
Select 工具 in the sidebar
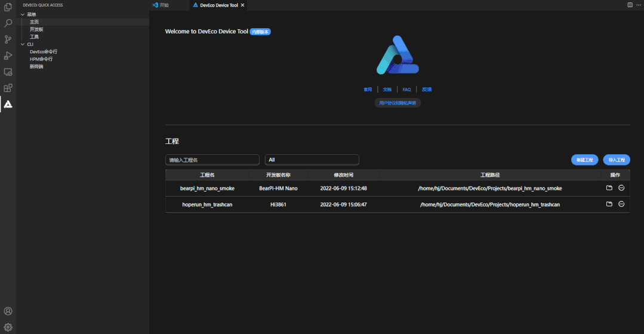(34, 36)
